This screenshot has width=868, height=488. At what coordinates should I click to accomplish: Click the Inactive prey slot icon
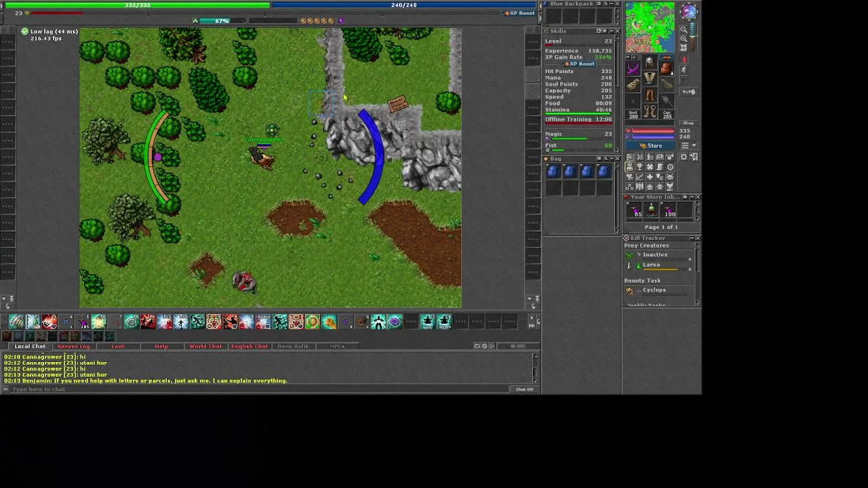click(x=629, y=255)
